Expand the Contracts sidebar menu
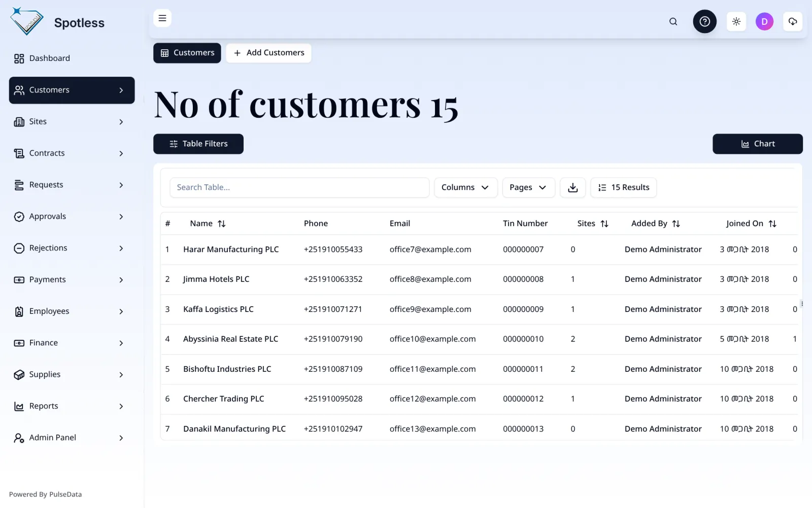Image resolution: width=812 pixels, height=508 pixels. [x=72, y=153]
